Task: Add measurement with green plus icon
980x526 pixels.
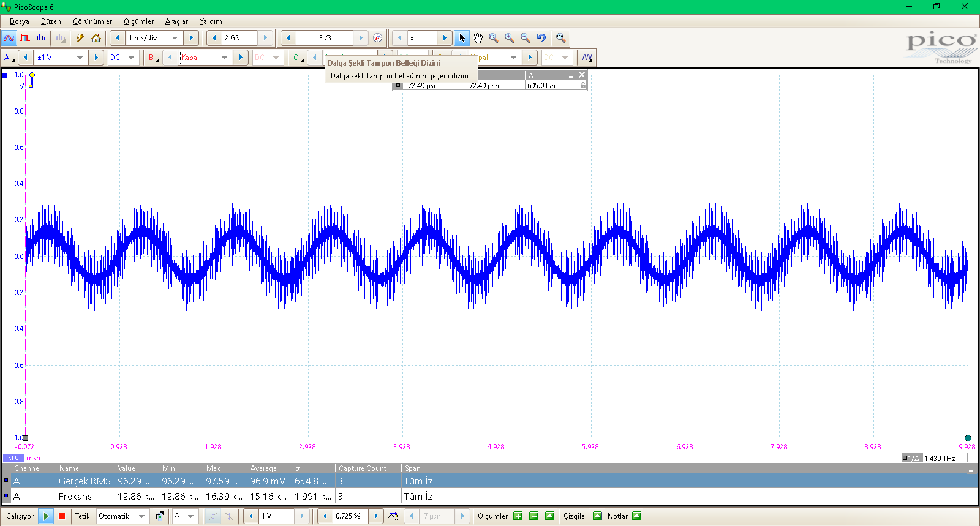Action: click(518, 516)
